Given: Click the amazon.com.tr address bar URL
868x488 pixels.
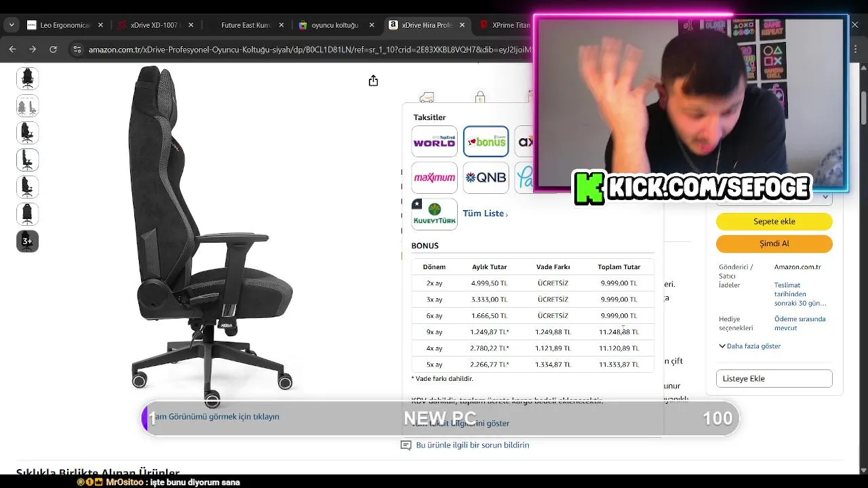Looking at the screenshot, I should click(309, 49).
